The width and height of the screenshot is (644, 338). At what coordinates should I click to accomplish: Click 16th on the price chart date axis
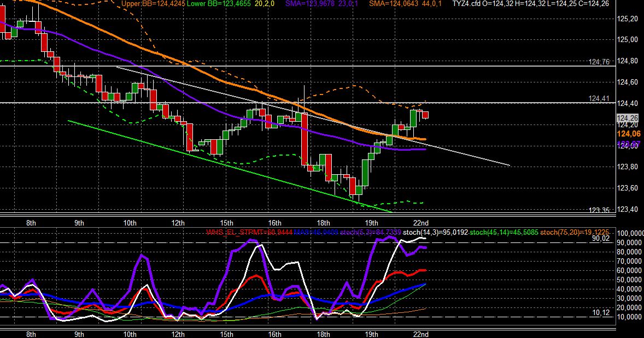(275, 223)
